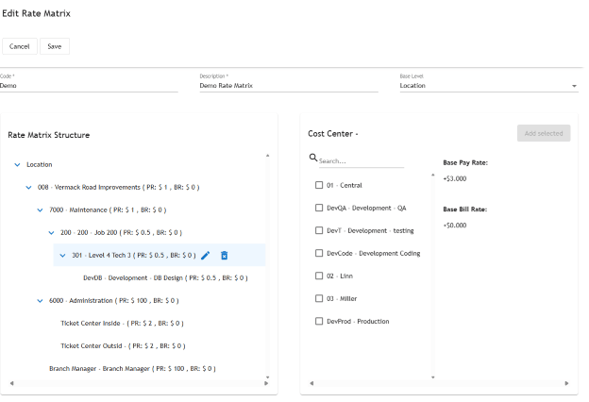
Task: Select Branch Manager tree item
Action: pyautogui.click(x=132, y=369)
